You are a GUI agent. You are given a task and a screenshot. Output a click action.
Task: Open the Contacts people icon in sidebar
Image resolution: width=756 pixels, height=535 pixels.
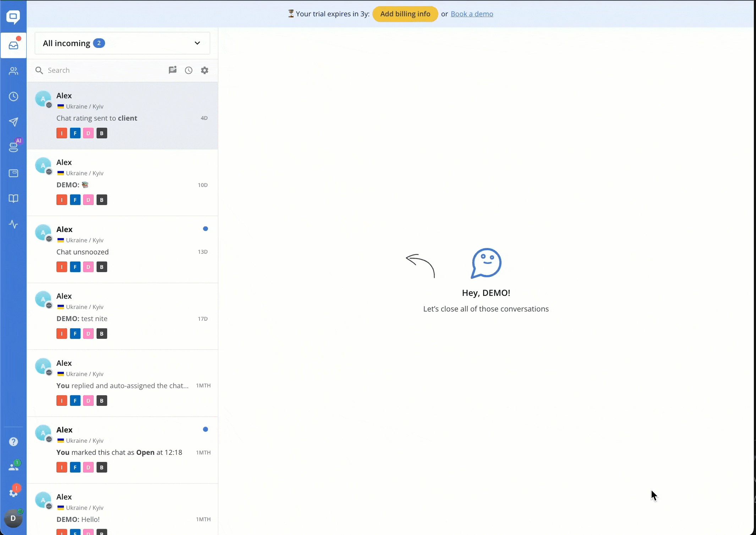[13, 71]
